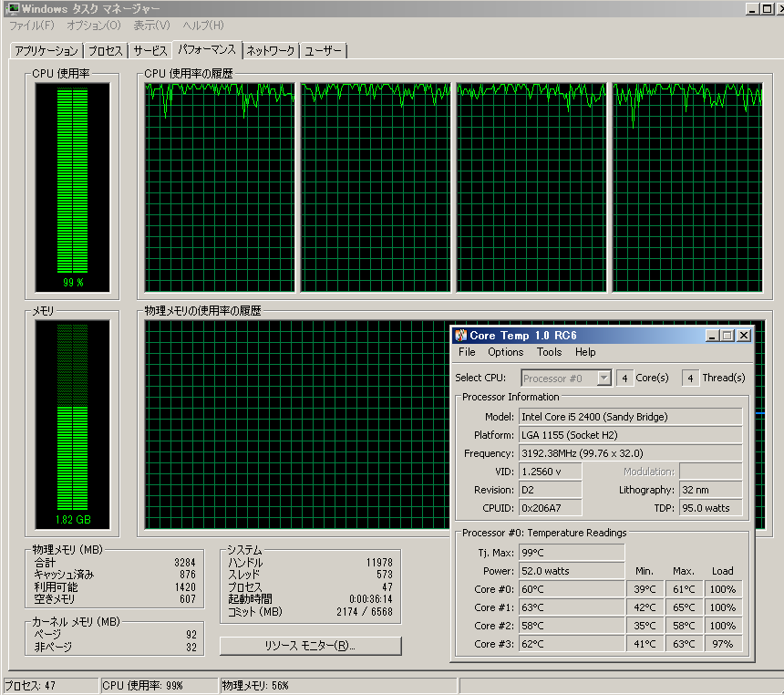Click the キャッシュ済み value 876
This screenshot has width=784, height=695.
pyautogui.click(x=188, y=575)
